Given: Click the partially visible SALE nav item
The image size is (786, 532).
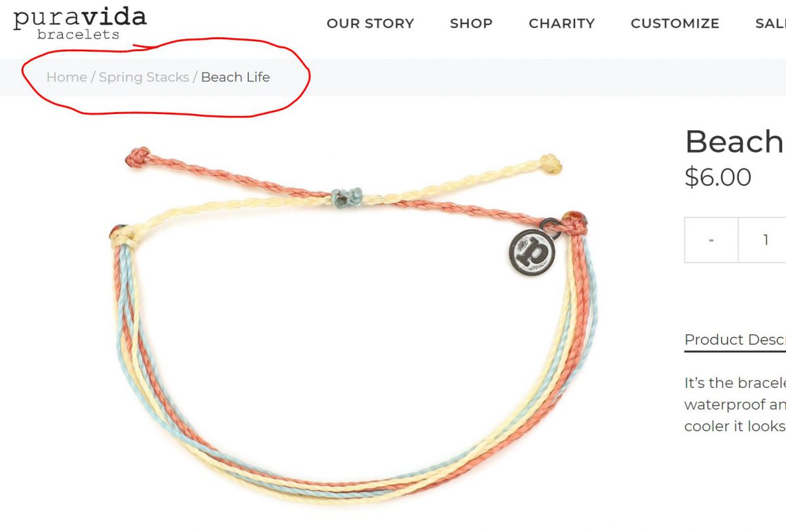Looking at the screenshot, I should click(770, 24).
